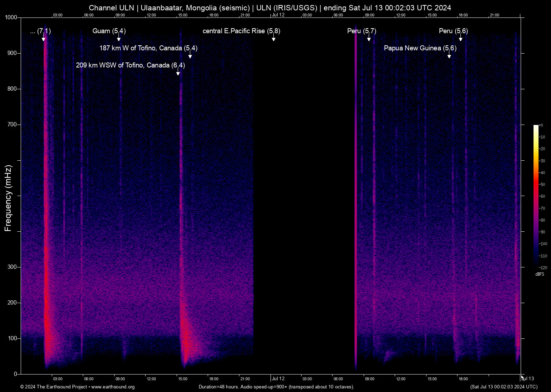Click the -120 value on the color scale
This screenshot has width=551, height=392.
(x=543, y=267)
